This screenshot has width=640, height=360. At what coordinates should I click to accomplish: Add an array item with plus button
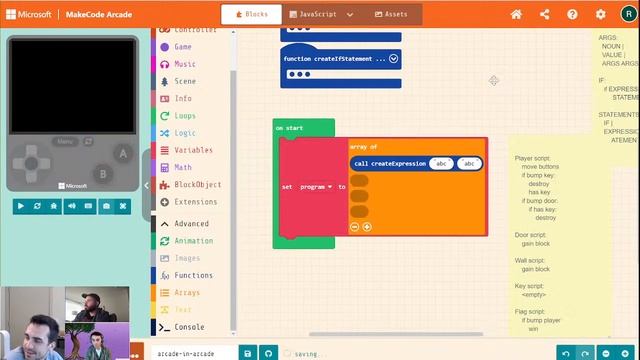pyautogui.click(x=367, y=227)
